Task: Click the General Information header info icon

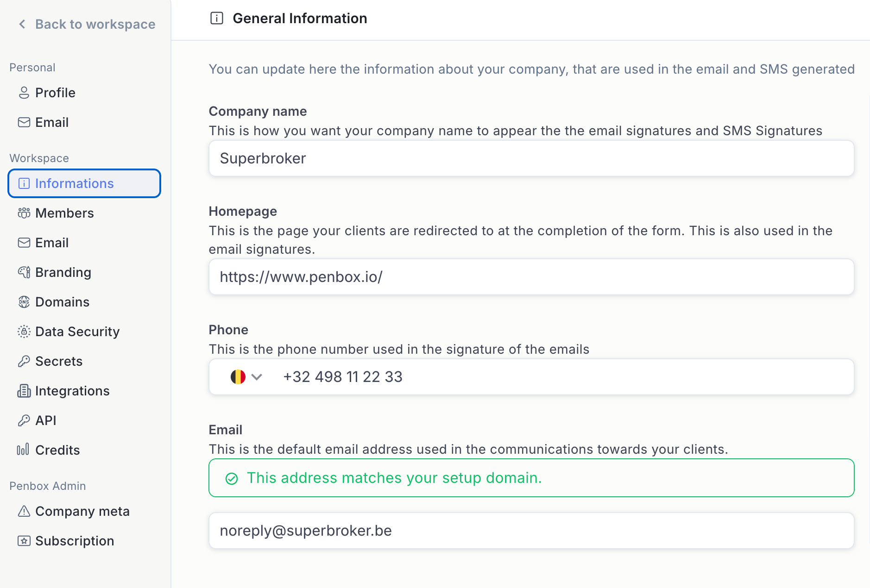Action: pos(217,18)
